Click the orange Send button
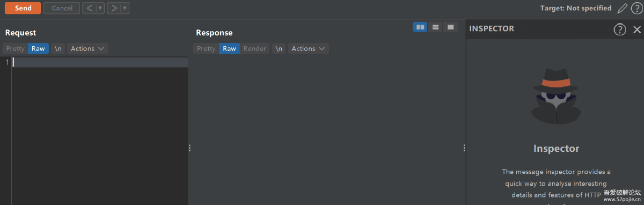644x205 pixels. (x=23, y=8)
